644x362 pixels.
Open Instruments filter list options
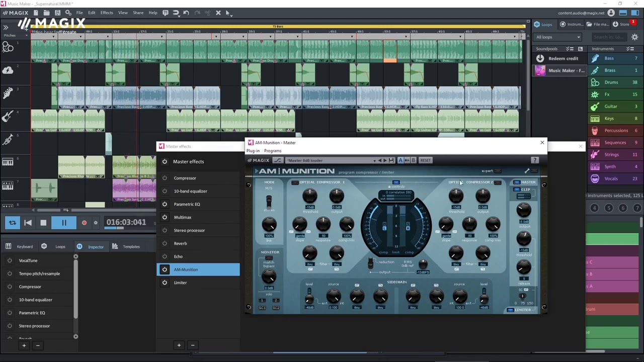coord(630,49)
